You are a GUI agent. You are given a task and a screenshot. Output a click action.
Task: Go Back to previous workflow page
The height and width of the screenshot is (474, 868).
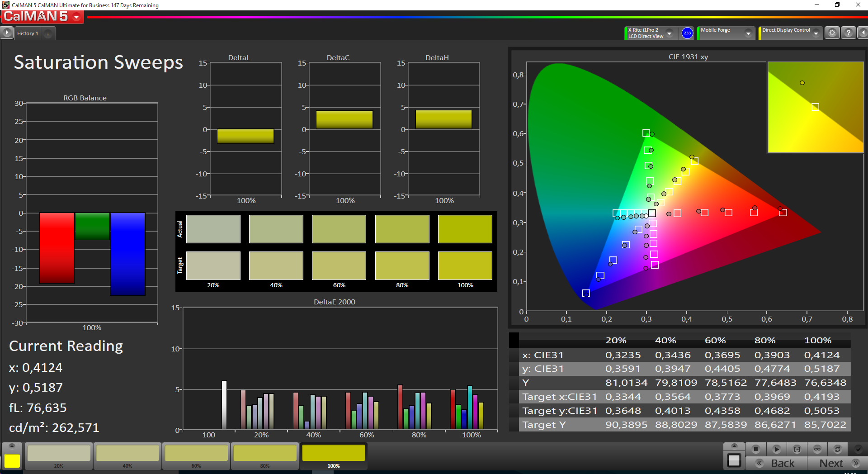pyautogui.click(x=776, y=463)
